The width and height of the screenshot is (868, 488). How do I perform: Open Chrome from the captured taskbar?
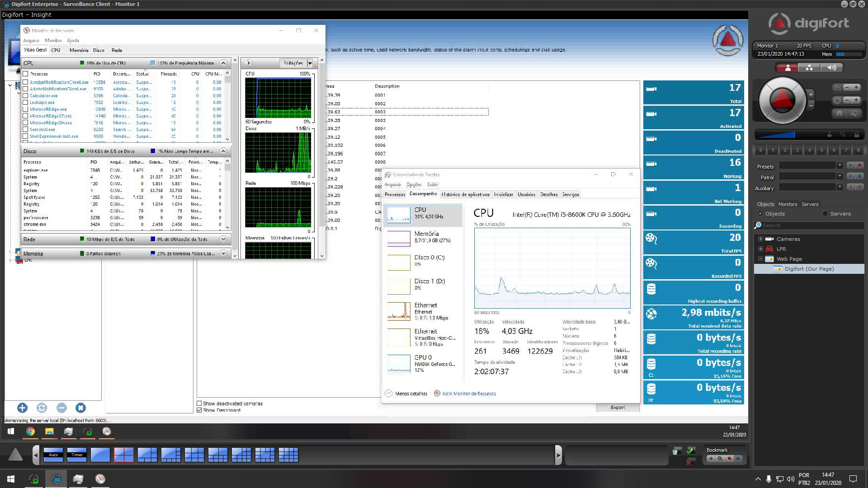30,432
